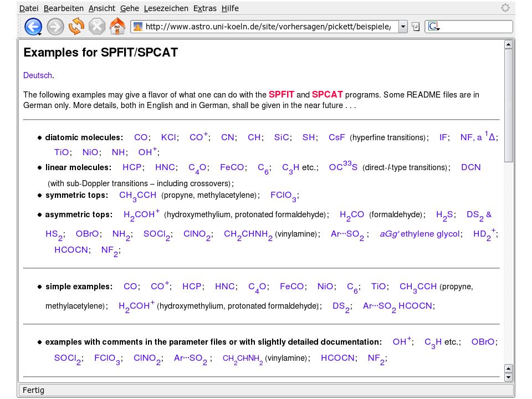The width and height of the screenshot is (532, 399).
Task: Click the Fertig status bar text
Action: click(x=33, y=390)
